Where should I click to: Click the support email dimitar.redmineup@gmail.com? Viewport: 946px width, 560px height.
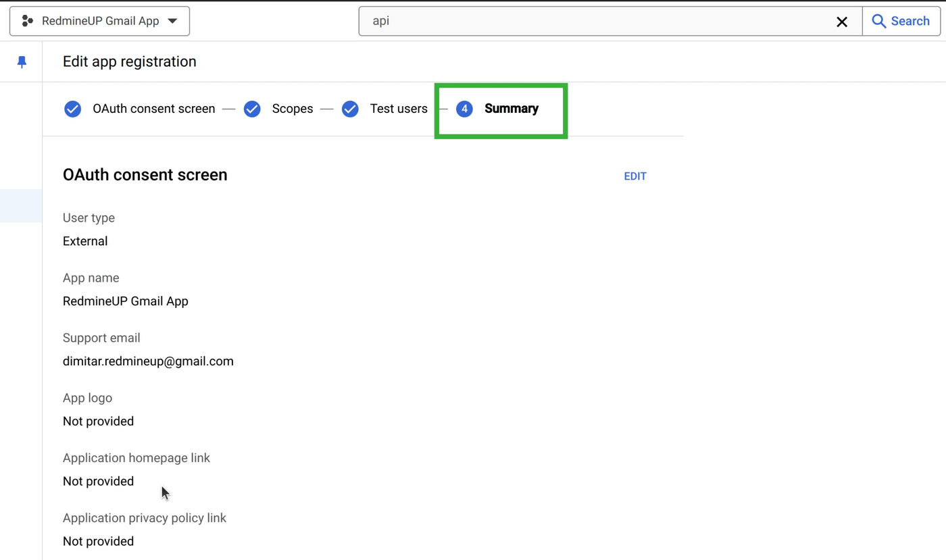[148, 361]
